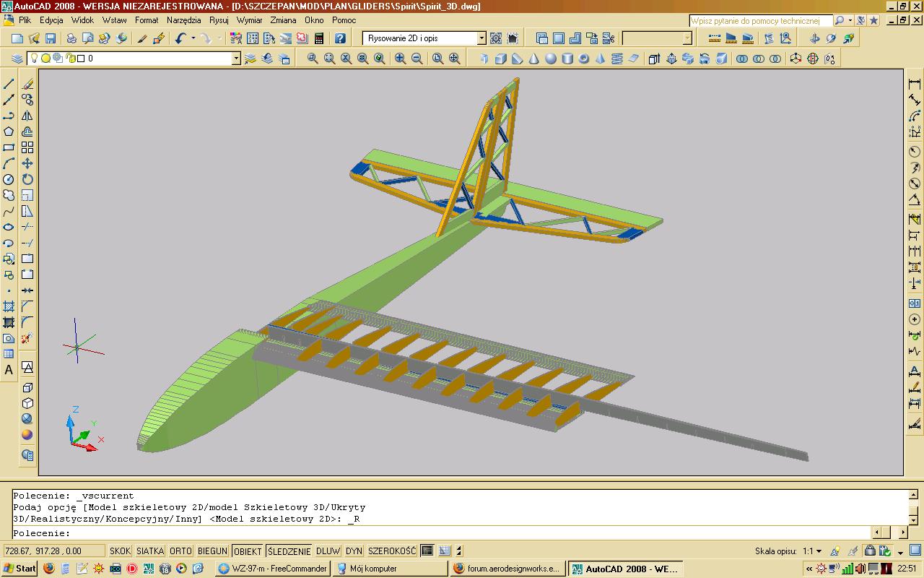The height and width of the screenshot is (578, 924).
Task: Open the calculator tool icon
Action: 319,38
